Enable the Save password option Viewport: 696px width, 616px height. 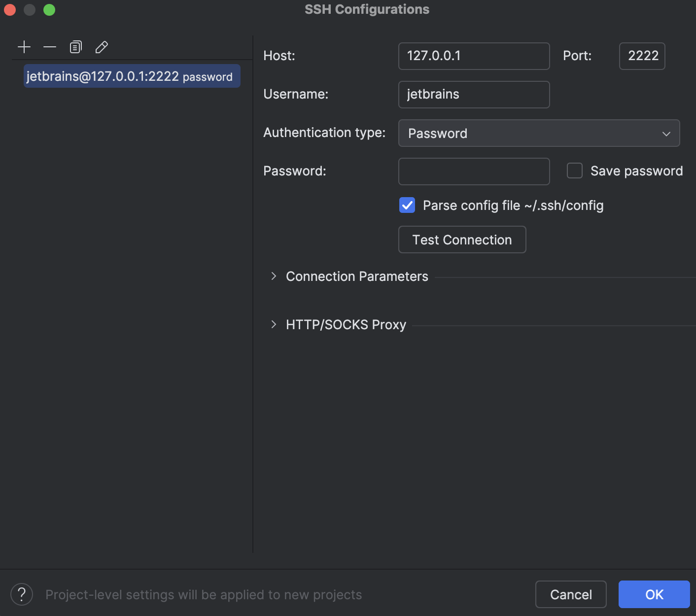574,171
